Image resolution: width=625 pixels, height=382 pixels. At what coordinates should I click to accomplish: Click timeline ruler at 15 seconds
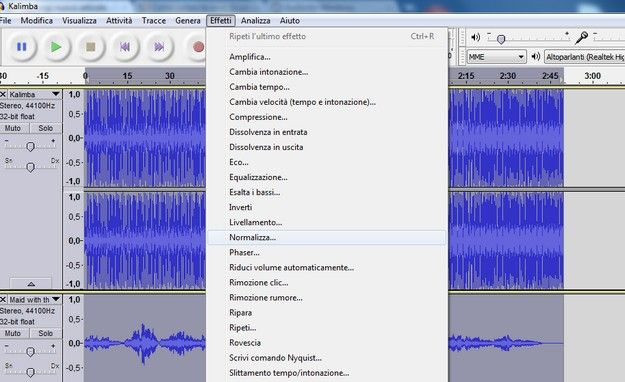tap(127, 76)
